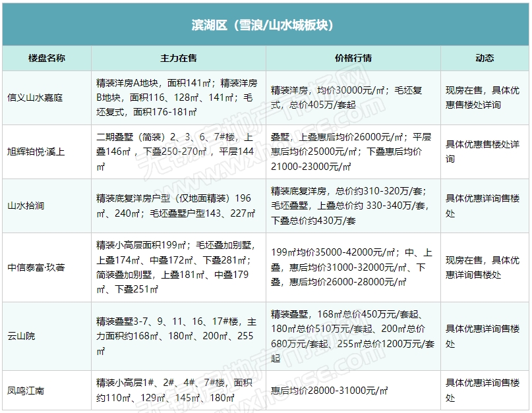532x413 pixels.
Task: Select cell starting 二期叠墅（简装）
Action: point(179,151)
